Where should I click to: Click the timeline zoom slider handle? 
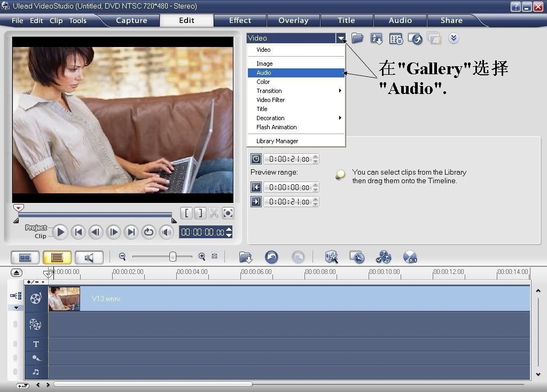pos(173,257)
